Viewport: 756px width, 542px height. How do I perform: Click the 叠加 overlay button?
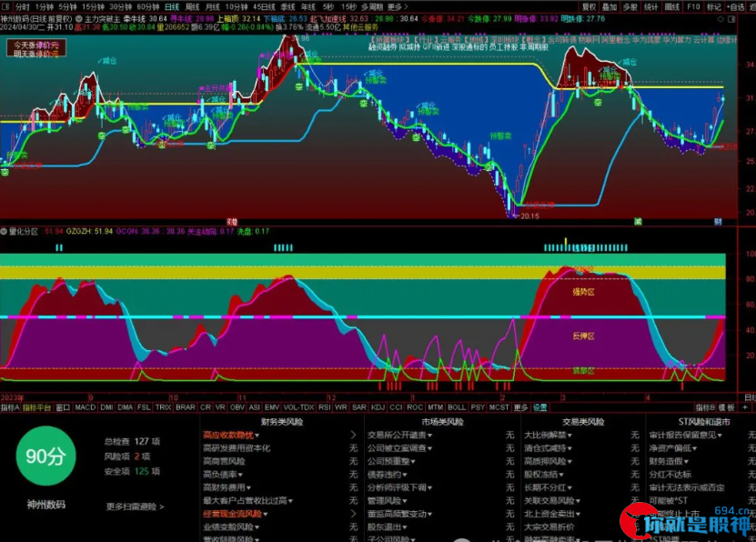pos(610,6)
